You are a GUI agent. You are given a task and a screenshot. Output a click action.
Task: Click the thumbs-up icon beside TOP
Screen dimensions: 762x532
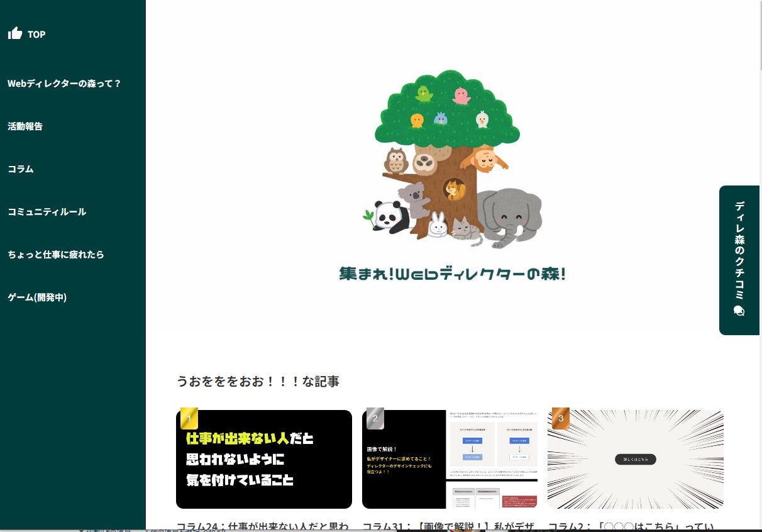coord(15,34)
